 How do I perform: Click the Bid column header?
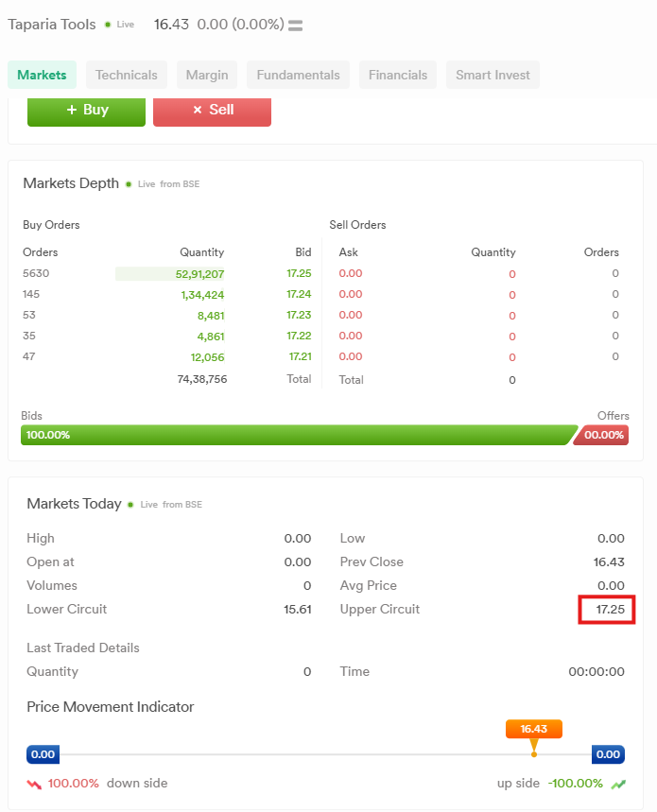[x=303, y=252]
